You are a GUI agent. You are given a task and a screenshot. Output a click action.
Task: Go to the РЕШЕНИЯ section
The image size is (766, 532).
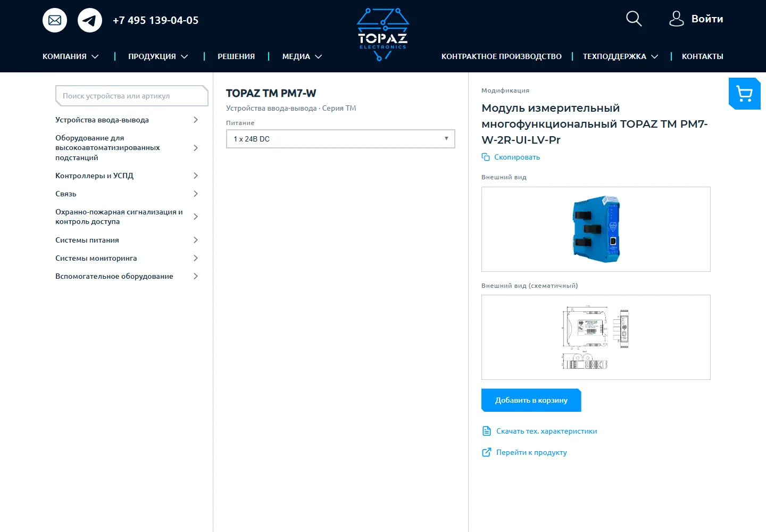point(236,56)
